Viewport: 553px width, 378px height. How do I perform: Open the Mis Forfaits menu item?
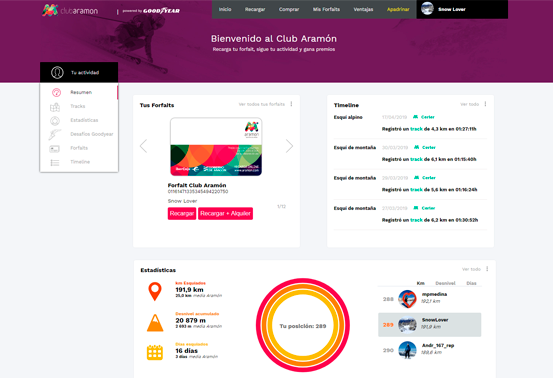[x=326, y=9]
